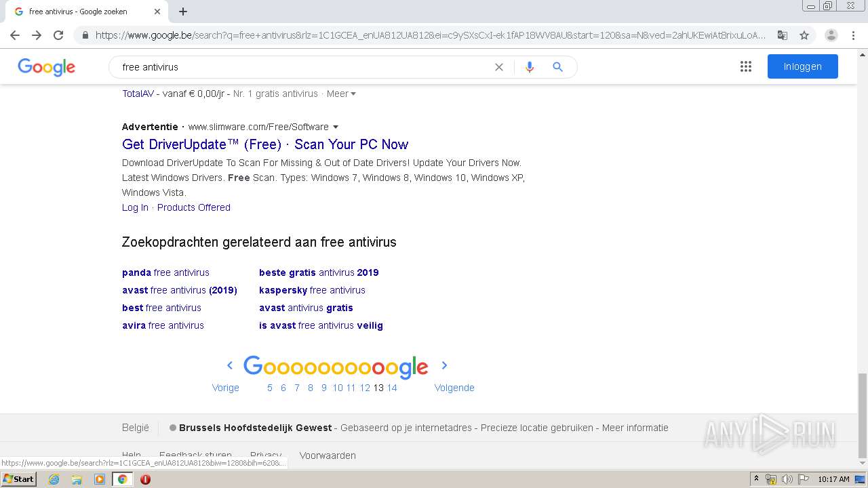Jump to results page 10
The height and width of the screenshot is (488, 868).
pos(338,388)
